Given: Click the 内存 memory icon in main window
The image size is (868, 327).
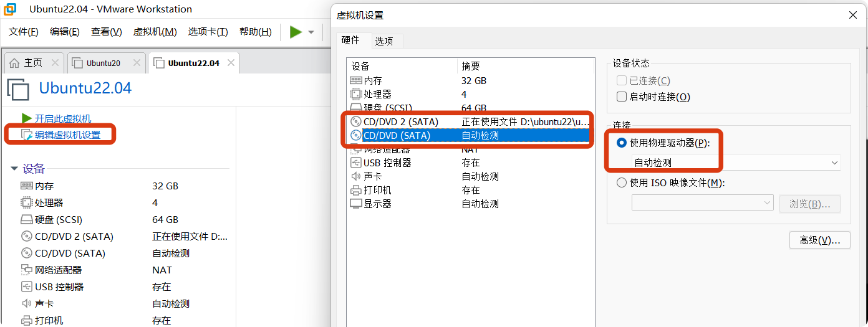Looking at the screenshot, I should (26, 186).
